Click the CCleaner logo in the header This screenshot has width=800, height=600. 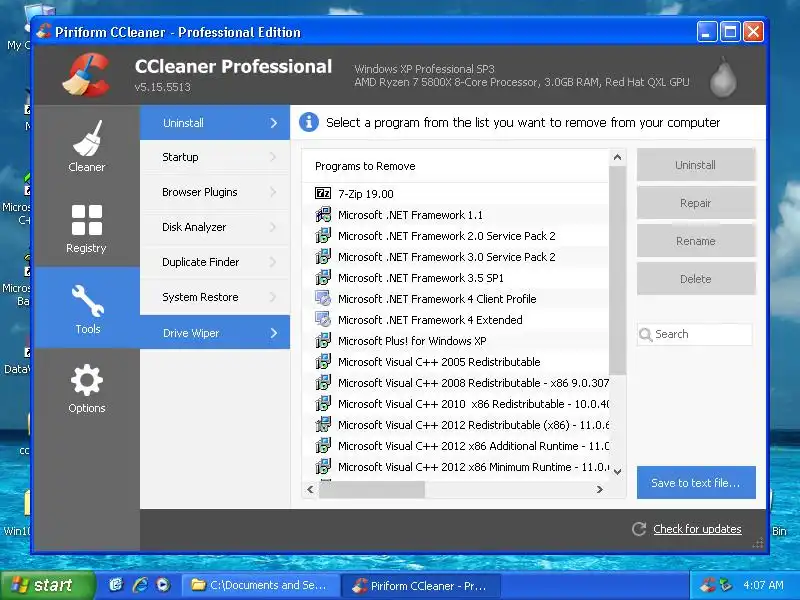point(87,75)
